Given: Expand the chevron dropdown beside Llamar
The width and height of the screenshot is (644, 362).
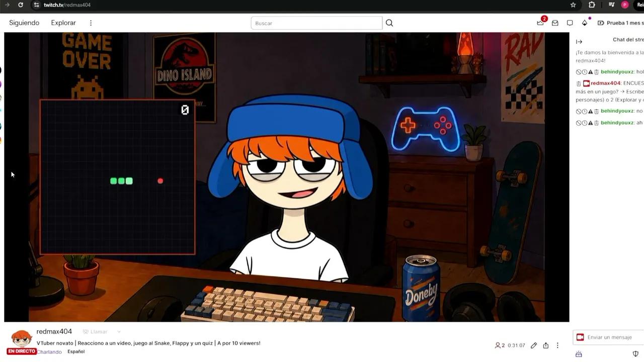Looking at the screenshot, I should 119,332.
